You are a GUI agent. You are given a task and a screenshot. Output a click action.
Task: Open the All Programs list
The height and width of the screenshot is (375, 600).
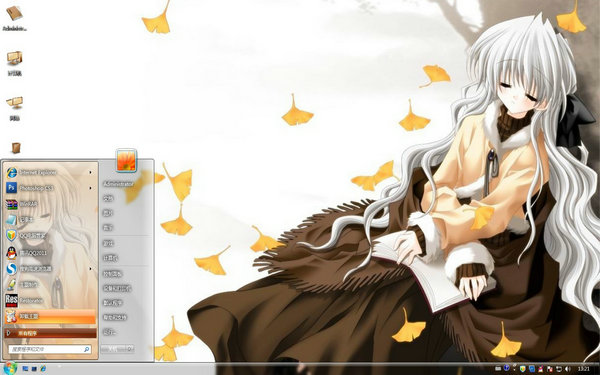click(50, 333)
